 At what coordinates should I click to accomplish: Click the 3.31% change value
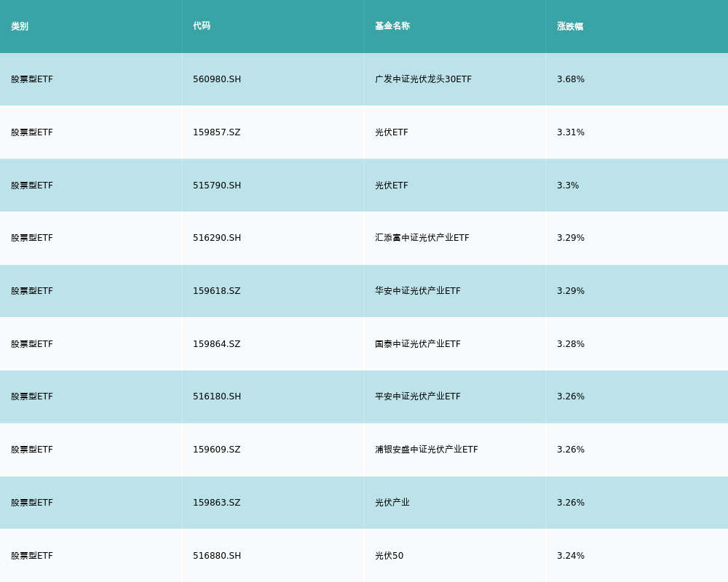[571, 132]
